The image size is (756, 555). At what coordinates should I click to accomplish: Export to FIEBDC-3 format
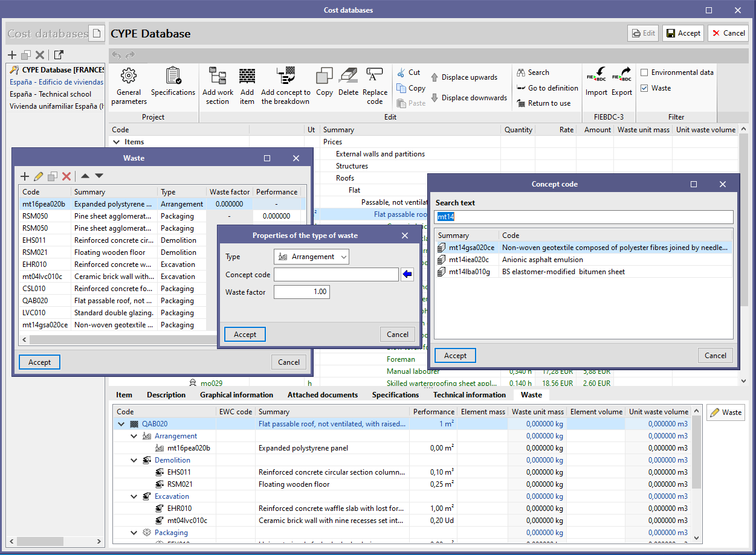(x=622, y=82)
